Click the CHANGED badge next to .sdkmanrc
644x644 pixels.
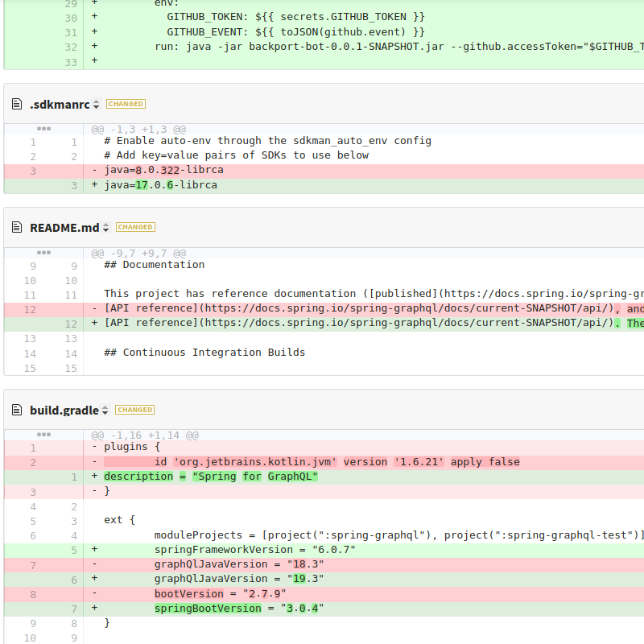126,104
